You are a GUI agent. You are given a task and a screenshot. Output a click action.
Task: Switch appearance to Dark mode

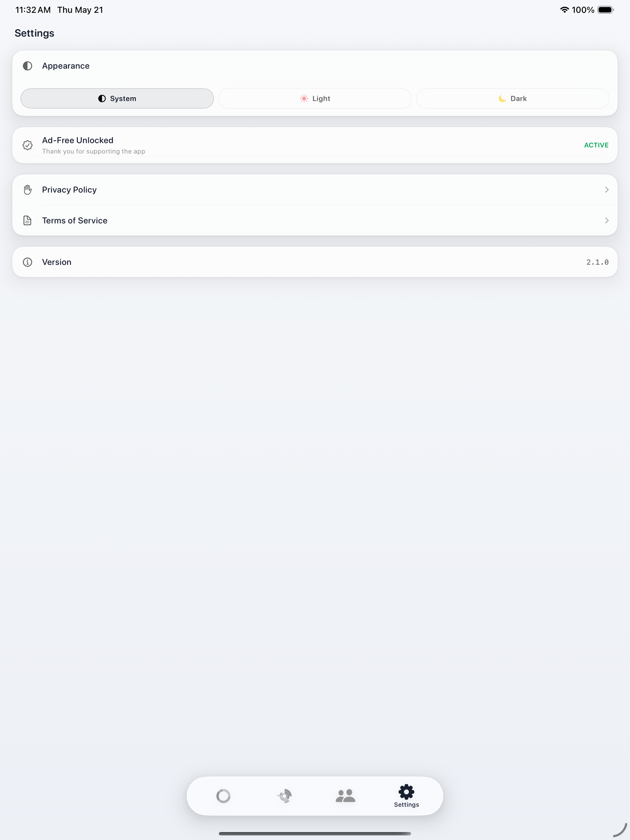tap(513, 98)
